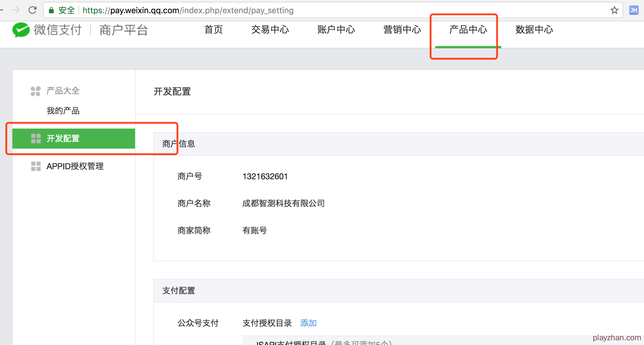This screenshot has width=644, height=345.
Task: Reload page with browser refresh icon
Action: click(x=33, y=10)
